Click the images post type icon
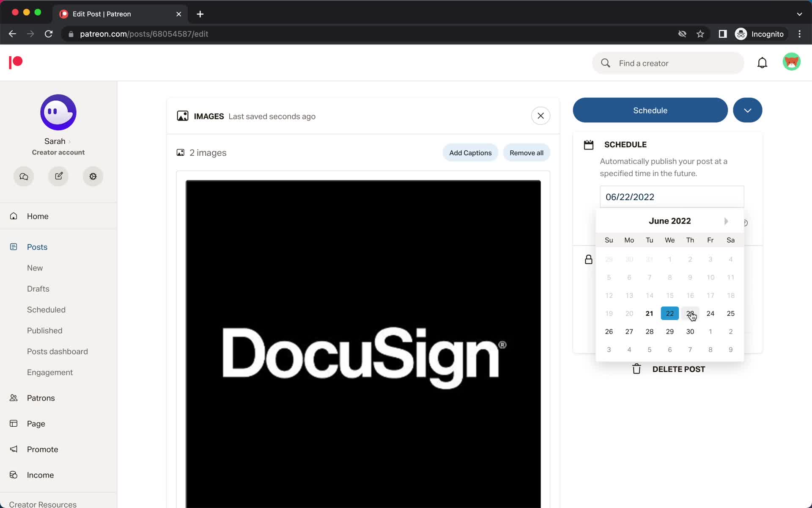Viewport: 812px width, 508px height. tap(182, 116)
